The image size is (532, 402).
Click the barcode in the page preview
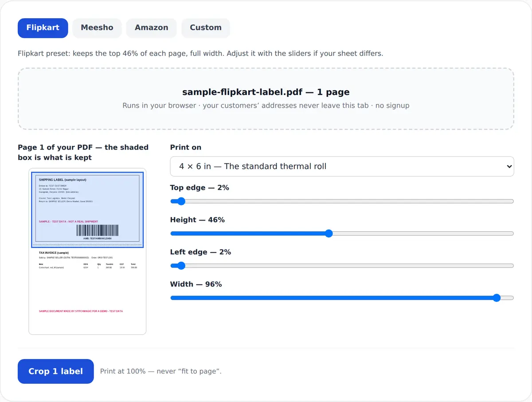pyautogui.click(x=98, y=230)
